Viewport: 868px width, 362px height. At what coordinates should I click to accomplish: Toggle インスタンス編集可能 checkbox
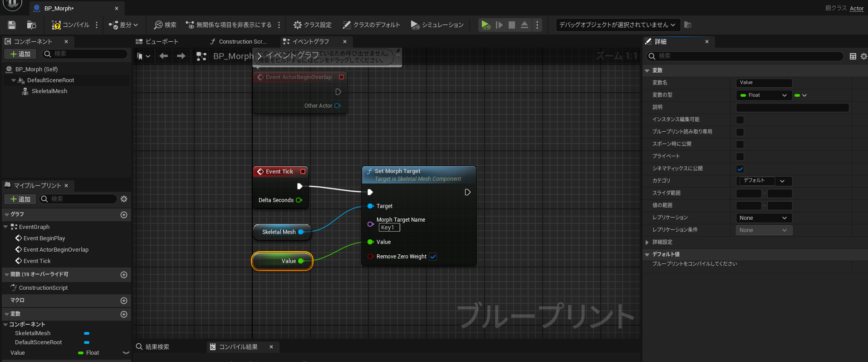740,120
